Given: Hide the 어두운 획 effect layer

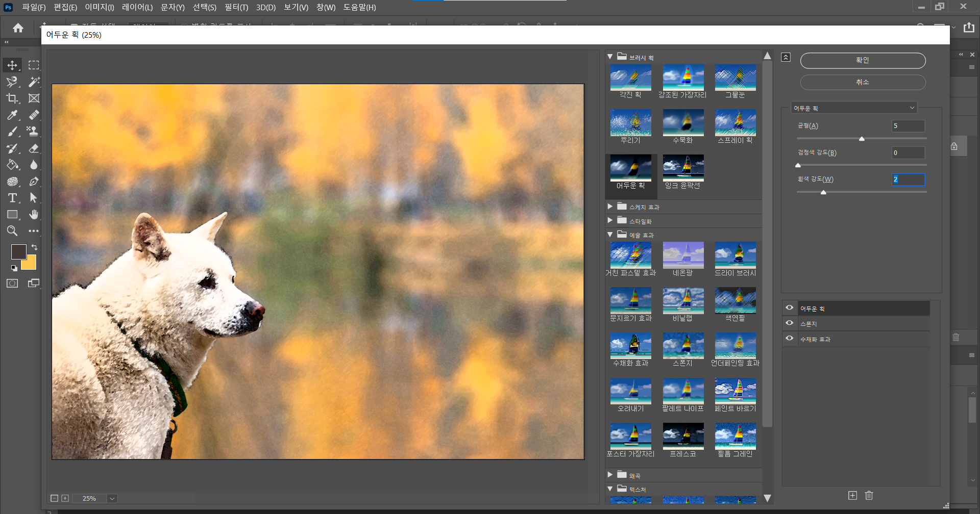Looking at the screenshot, I should point(790,308).
